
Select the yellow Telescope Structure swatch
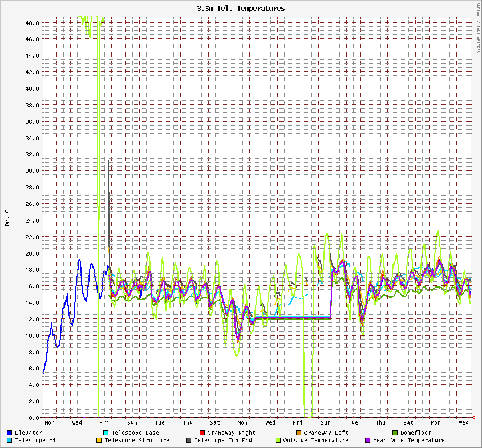click(99, 440)
